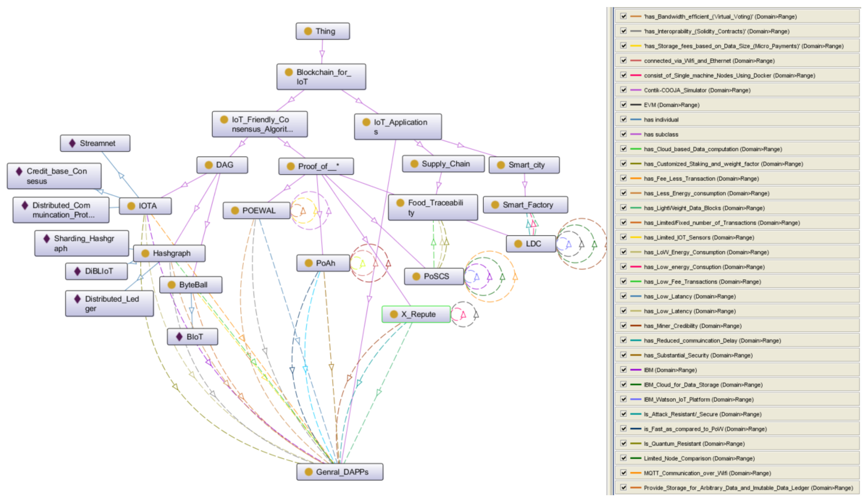Click the green-highlighted X_Repute node
The width and height of the screenshot is (868, 502).
pos(416,314)
